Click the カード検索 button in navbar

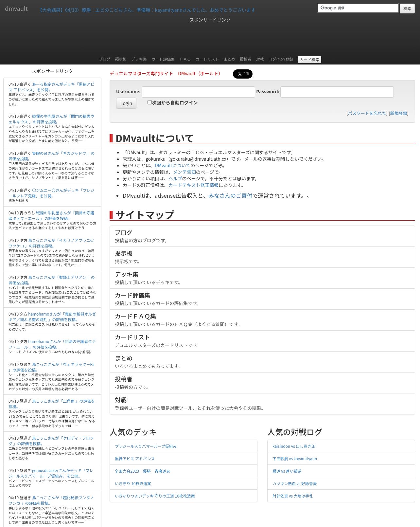pos(309,60)
